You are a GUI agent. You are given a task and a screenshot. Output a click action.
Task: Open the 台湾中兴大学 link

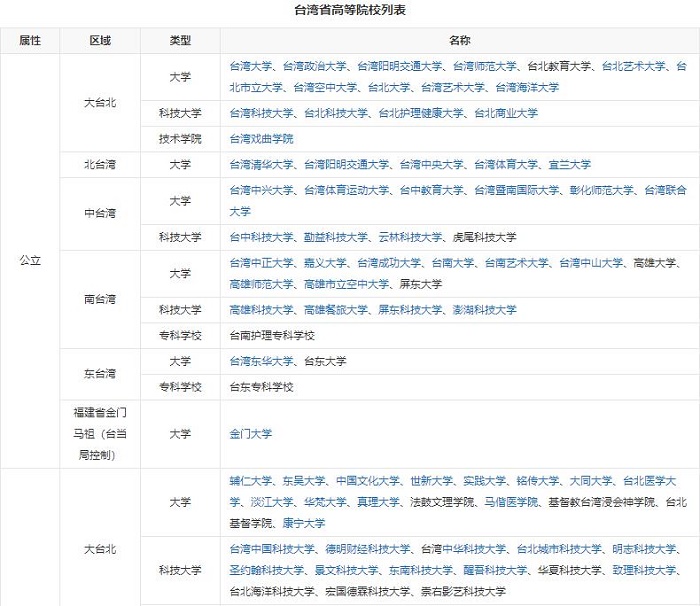(x=261, y=191)
